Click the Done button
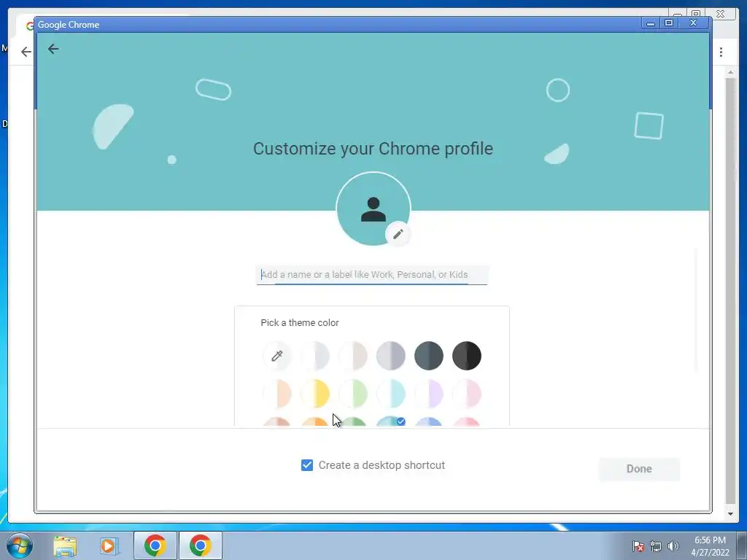The width and height of the screenshot is (747, 560). pyautogui.click(x=639, y=469)
